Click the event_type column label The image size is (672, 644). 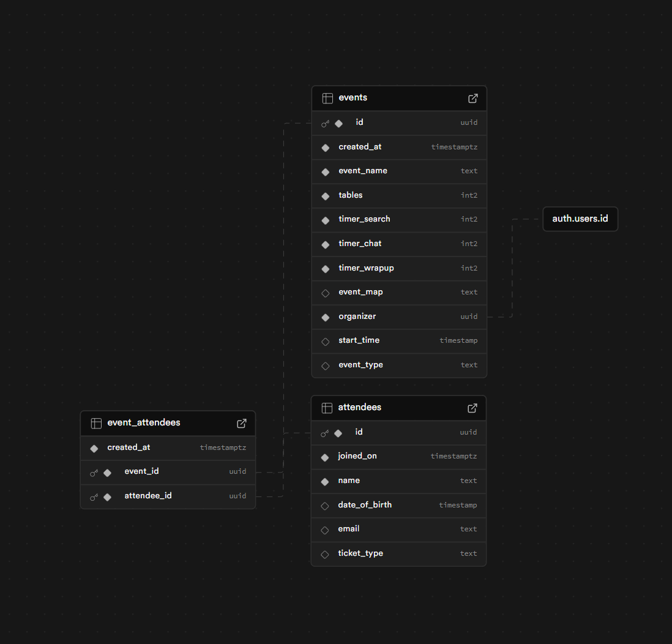[x=361, y=365]
